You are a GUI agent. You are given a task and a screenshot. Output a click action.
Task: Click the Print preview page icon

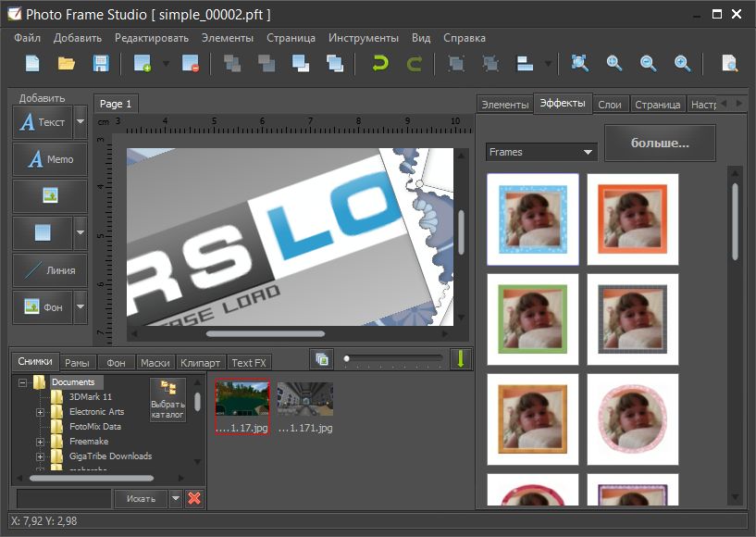pos(729,64)
